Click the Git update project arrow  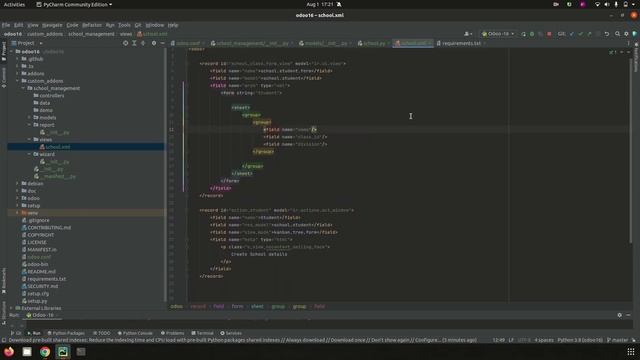click(571, 34)
